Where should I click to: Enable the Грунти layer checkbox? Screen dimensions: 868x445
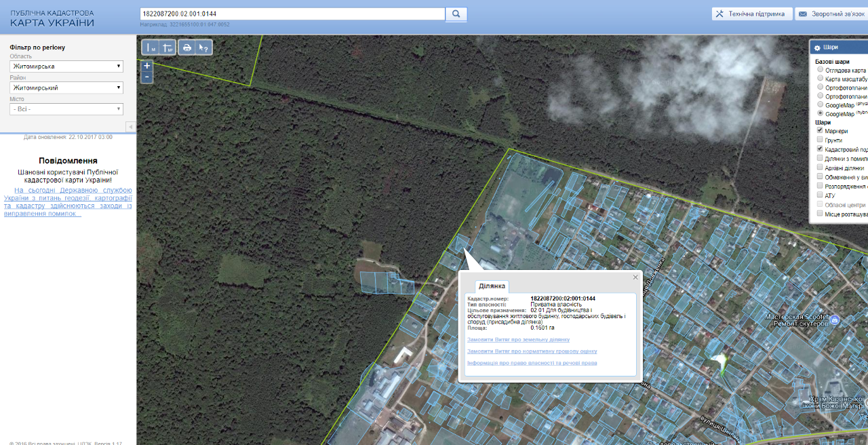(x=821, y=140)
